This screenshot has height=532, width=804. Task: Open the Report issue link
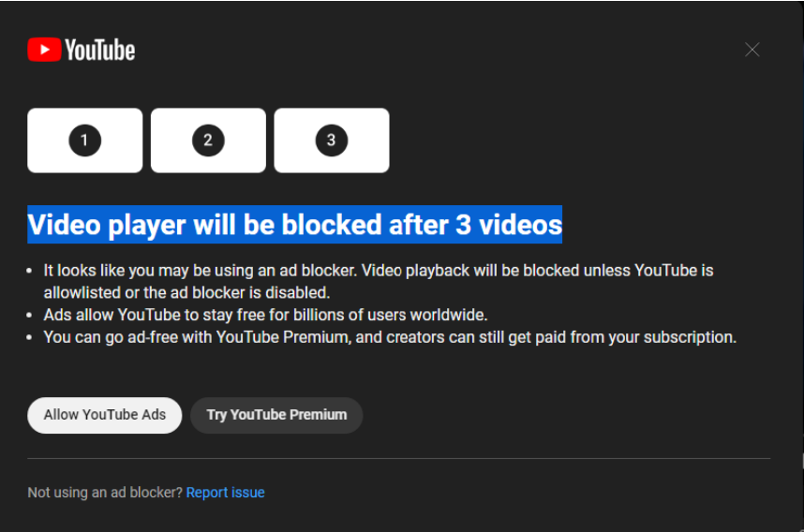tap(225, 493)
